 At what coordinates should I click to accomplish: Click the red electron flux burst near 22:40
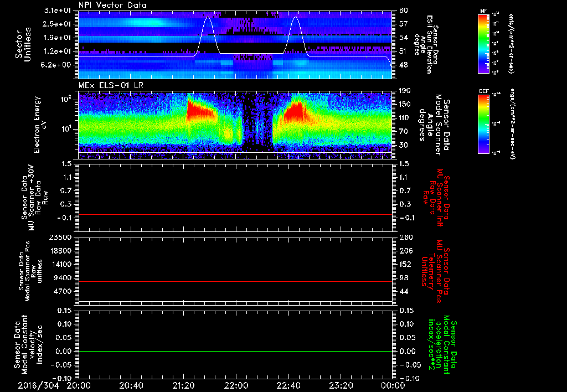click(x=295, y=112)
